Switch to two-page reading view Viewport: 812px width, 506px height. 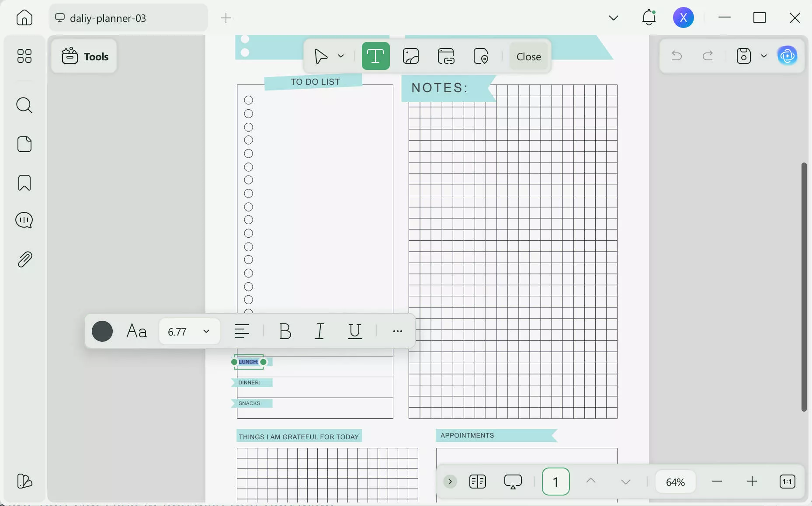pyautogui.click(x=478, y=482)
